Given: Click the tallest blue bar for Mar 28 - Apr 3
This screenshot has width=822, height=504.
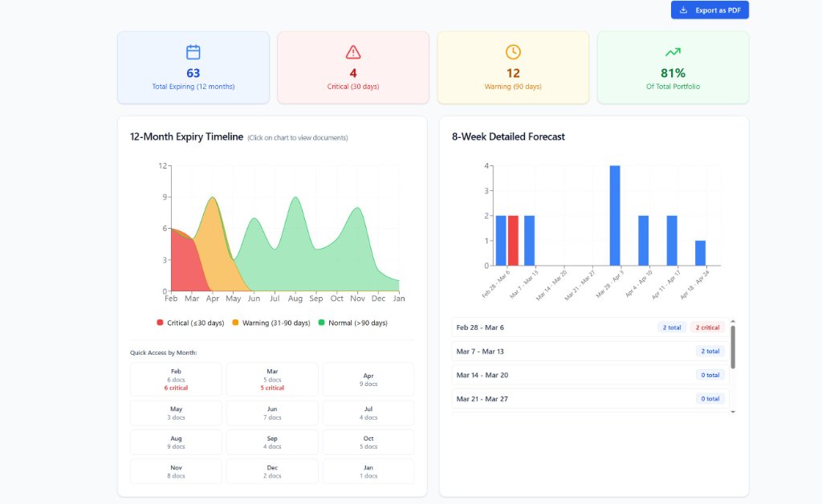Looking at the screenshot, I should pyautogui.click(x=615, y=215).
